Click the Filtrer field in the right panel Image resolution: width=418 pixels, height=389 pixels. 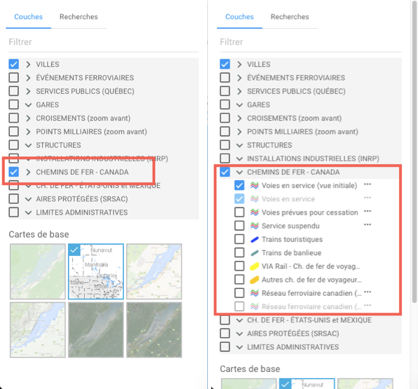311,42
